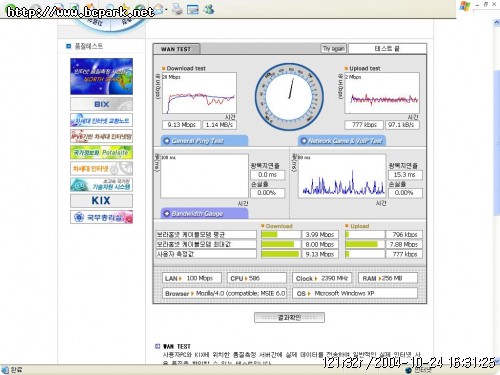Click the 777 kbps value under Upload graph
This screenshot has width=500, height=375.
pos(364,125)
